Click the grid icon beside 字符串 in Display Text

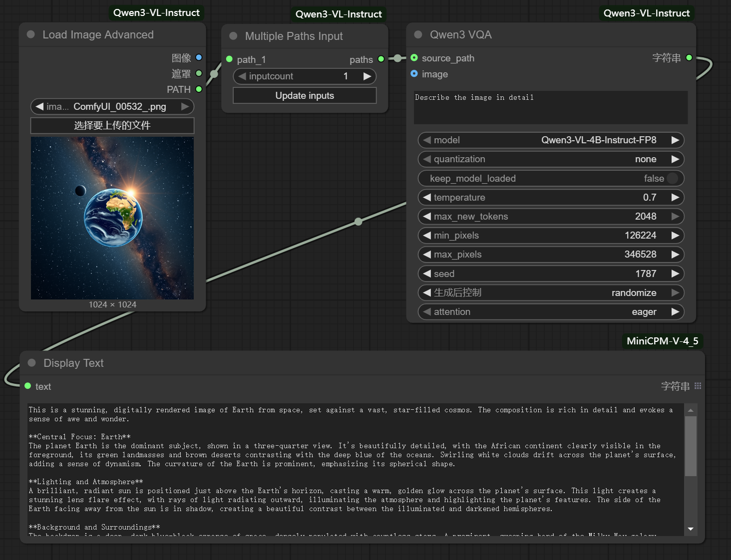(698, 385)
